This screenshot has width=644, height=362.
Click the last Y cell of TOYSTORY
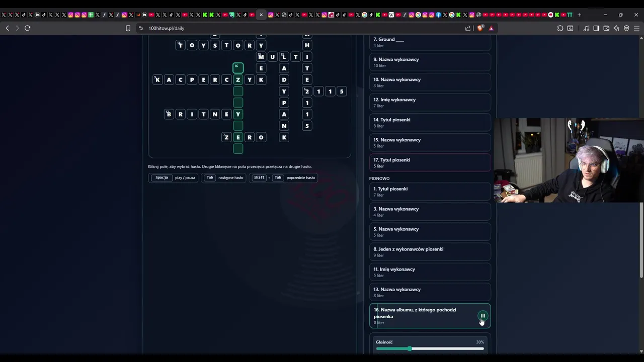pyautogui.click(x=261, y=45)
